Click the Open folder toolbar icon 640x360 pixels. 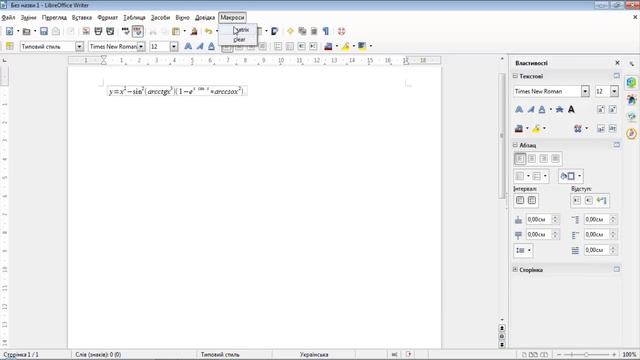[x=27, y=31]
